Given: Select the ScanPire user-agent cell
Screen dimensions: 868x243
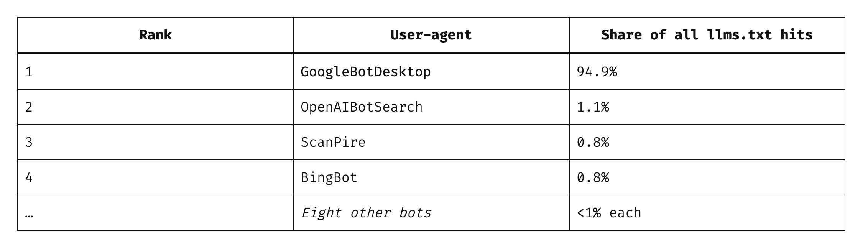Looking at the screenshot, I should [333, 142].
